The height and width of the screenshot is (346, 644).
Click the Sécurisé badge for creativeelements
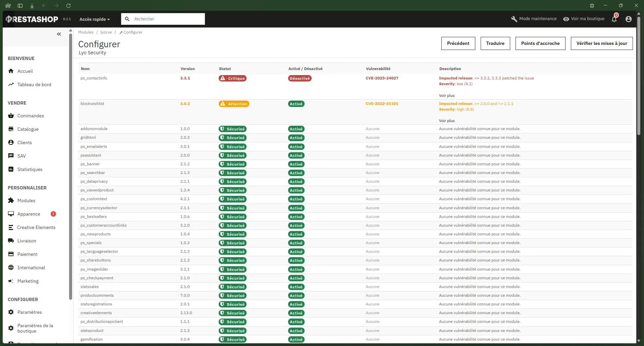[232, 313]
